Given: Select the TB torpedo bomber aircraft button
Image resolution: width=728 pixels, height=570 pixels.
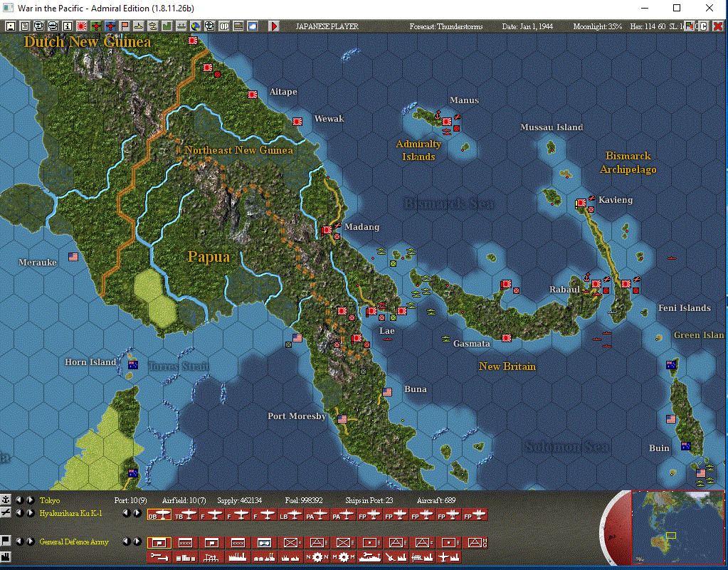Looking at the screenshot, I should tap(186, 514).
